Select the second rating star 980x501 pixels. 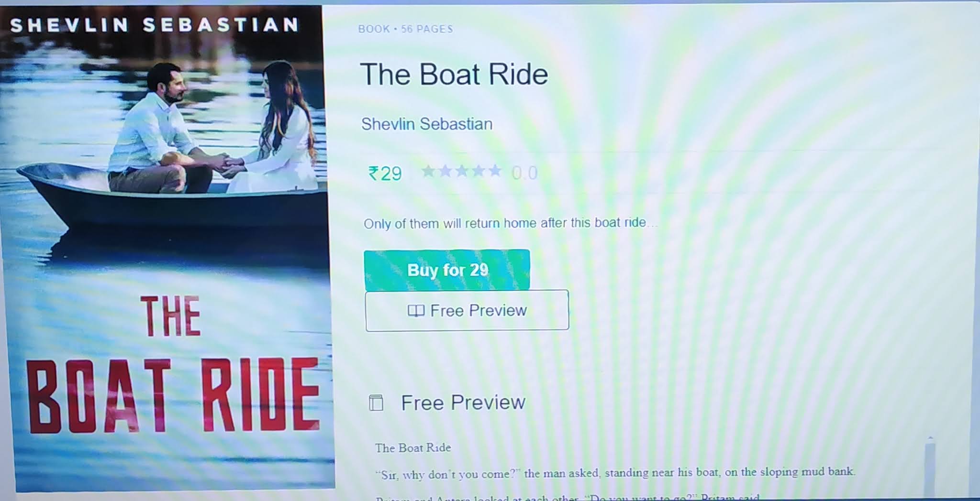tap(445, 171)
